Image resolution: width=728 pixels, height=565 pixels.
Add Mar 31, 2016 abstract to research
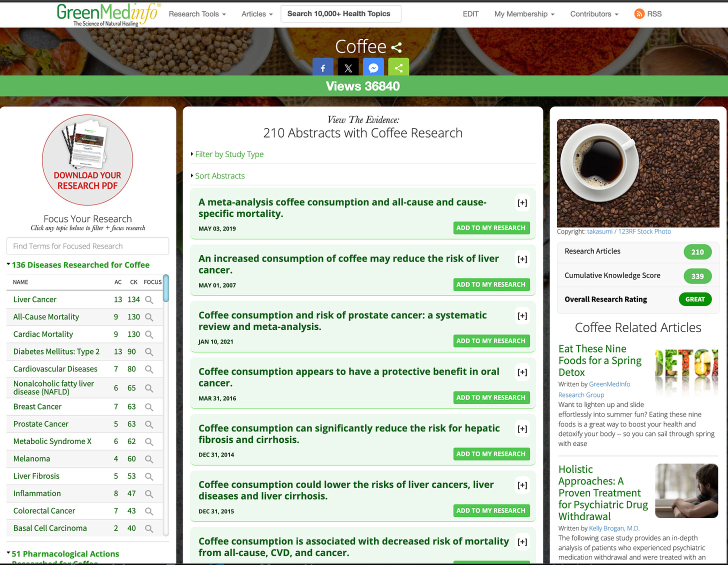491,397
